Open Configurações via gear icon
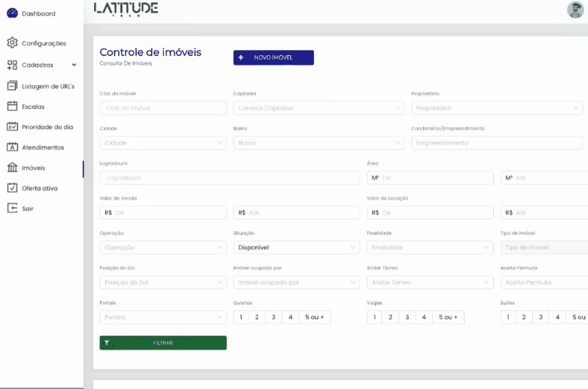This screenshot has width=588, height=389. click(x=12, y=43)
